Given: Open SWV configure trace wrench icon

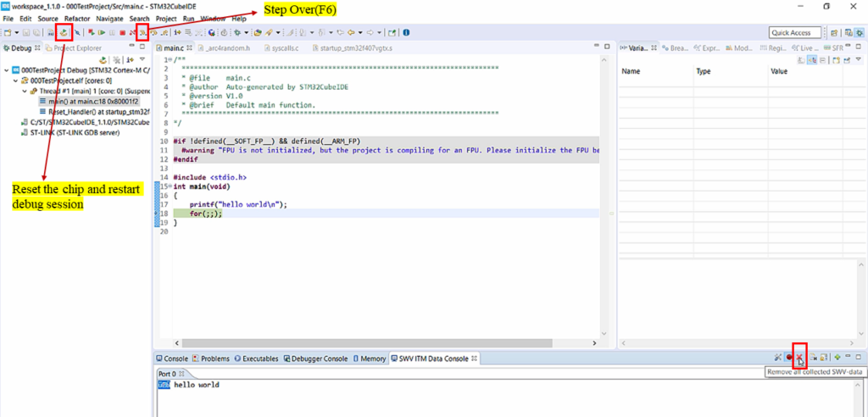Looking at the screenshot, I should coord(778,357).
